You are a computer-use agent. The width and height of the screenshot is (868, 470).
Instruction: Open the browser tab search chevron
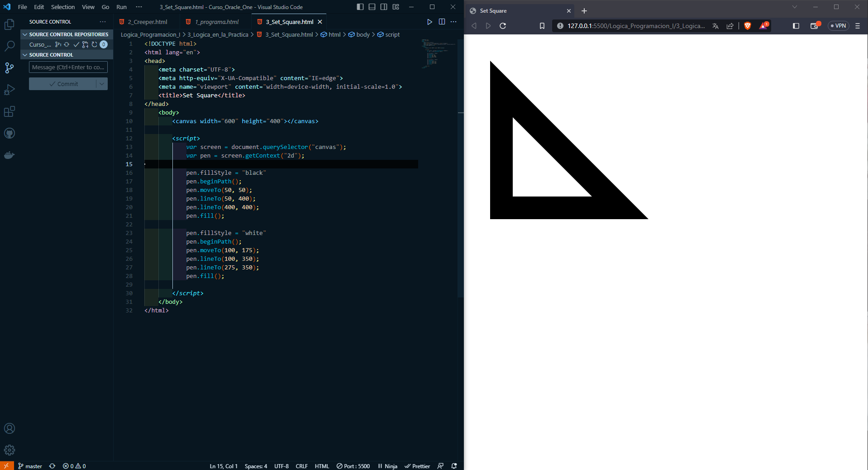point(794,7)
